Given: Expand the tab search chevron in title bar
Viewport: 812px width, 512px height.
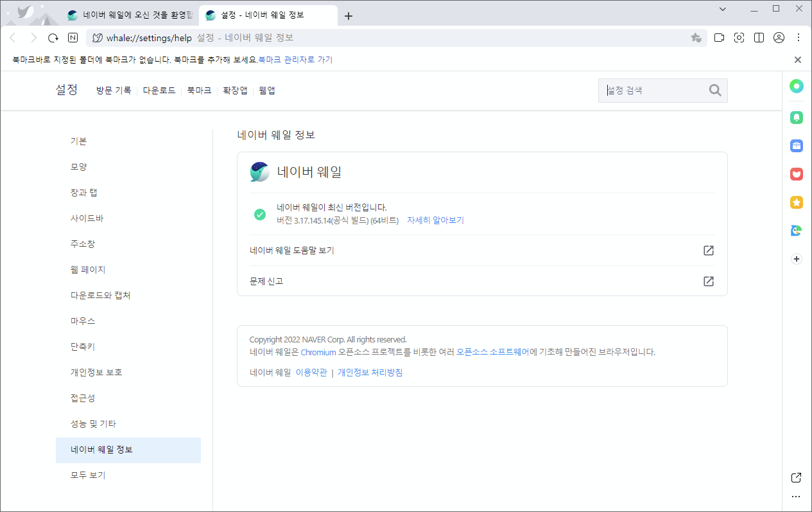Looking at the screenshot, I should 723,9.
